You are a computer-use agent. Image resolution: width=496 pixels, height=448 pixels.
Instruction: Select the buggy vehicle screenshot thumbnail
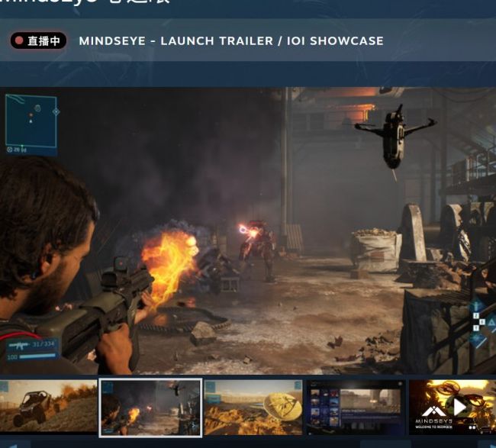pyautogui.click(x=48, y=408)
